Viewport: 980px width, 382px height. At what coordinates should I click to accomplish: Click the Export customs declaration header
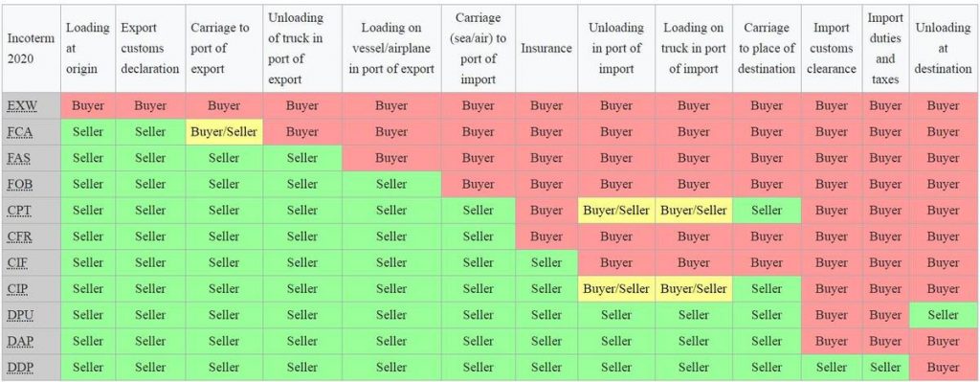point(150,48)
